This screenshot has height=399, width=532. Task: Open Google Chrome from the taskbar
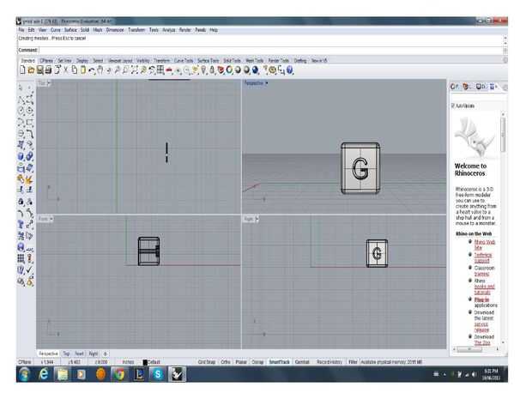coord(119,375)
